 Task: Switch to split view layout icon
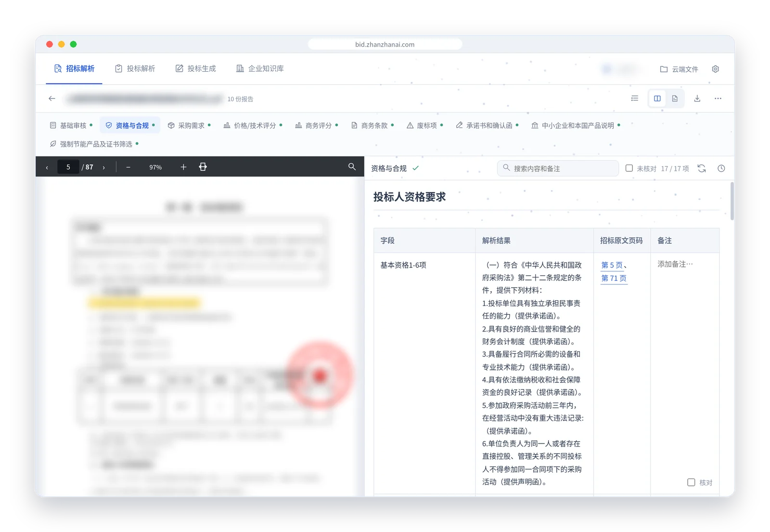tap(657, 98)
